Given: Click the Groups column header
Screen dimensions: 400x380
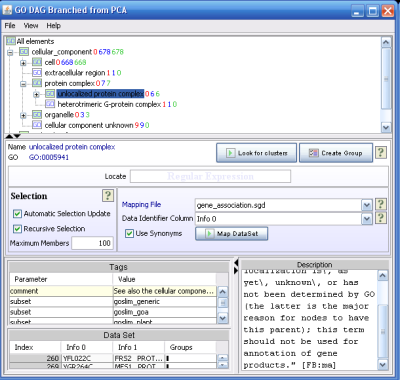Looking at the screenshot, I should pyautogui.click(x=191, y=347).
